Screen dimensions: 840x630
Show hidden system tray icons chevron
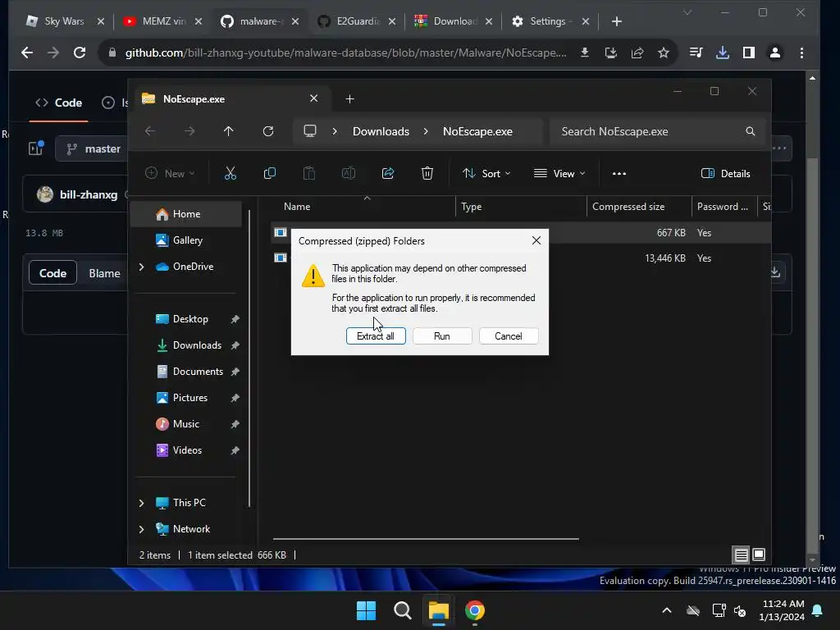coord(666,610)
